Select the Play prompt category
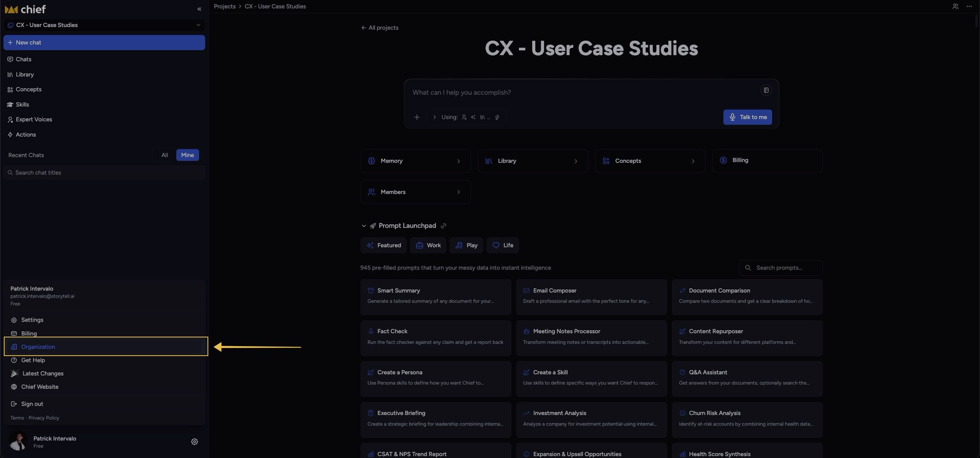 tap(466, 245)
